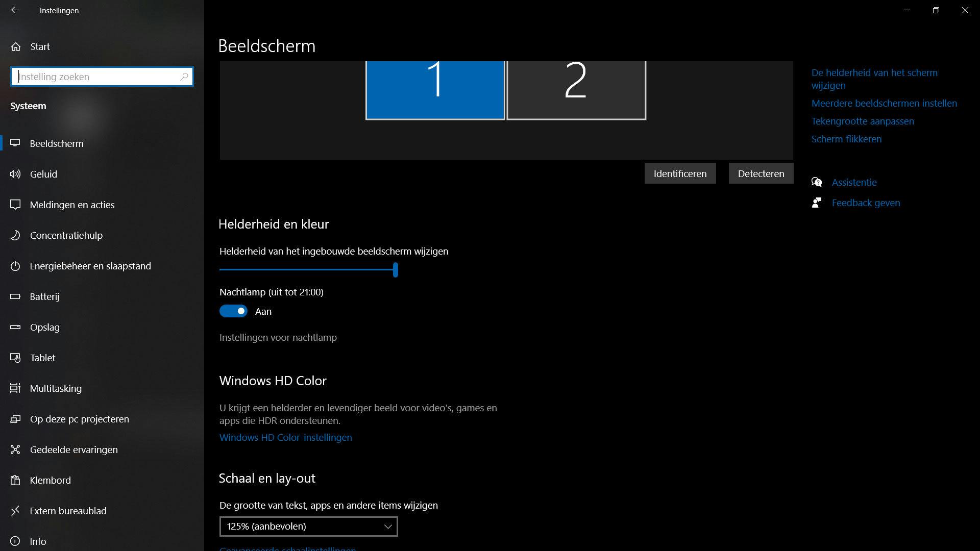Click the Geluid speaker icon
The height and width of the screenshot is (551, 980).
click(x=15, y=174)
